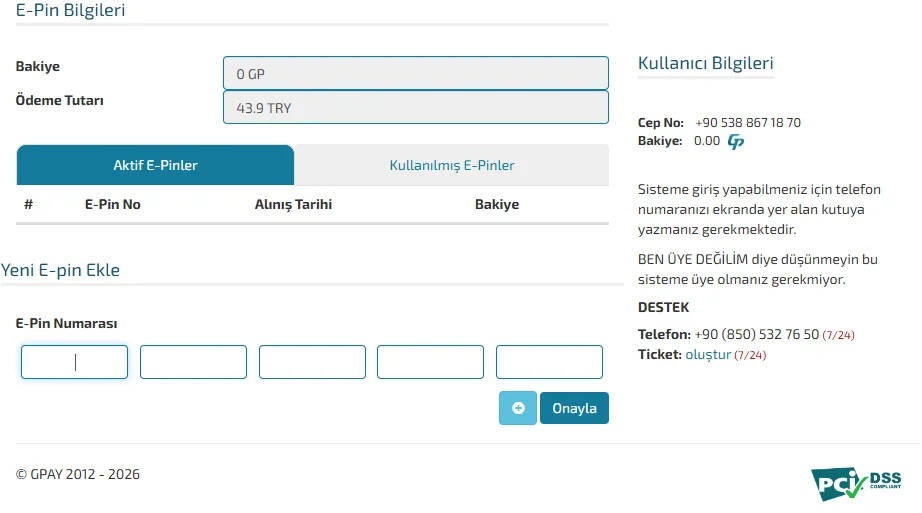
Task: Select the fifth E-Pin number box
Action: pyautogui.click(x=549, y=362)
